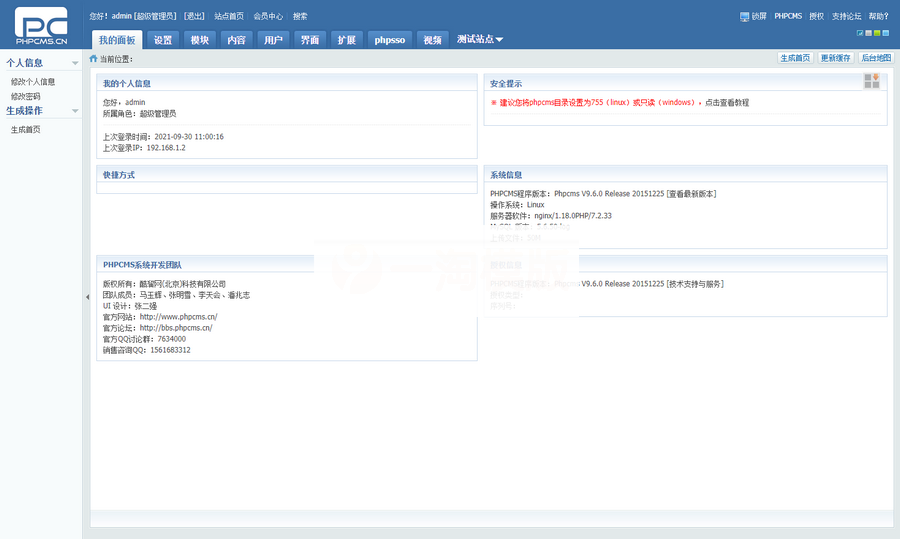
Task: Click the home icon beside 当前位置
Action: coord(94,59)
